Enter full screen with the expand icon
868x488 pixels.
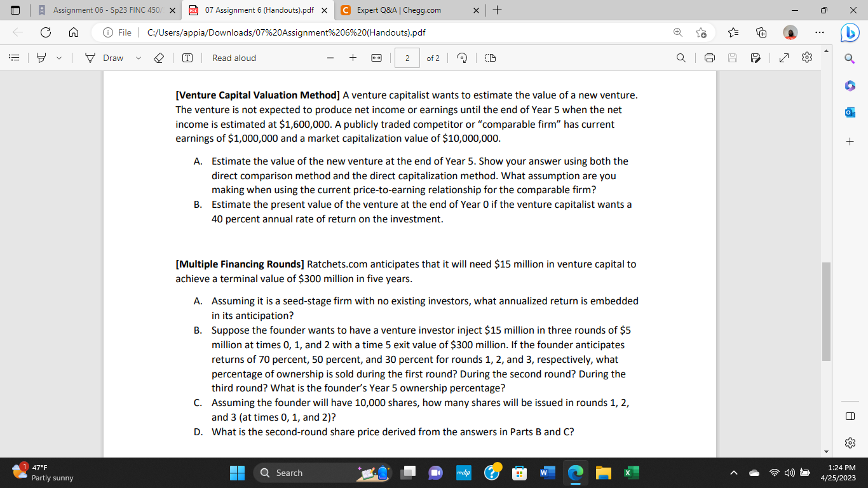[783, 57]
